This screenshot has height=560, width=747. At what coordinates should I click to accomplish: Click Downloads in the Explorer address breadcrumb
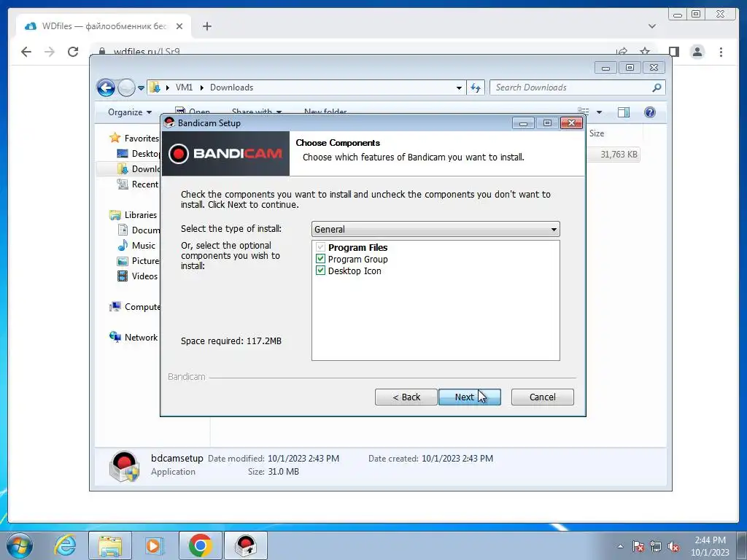[231, 87]
